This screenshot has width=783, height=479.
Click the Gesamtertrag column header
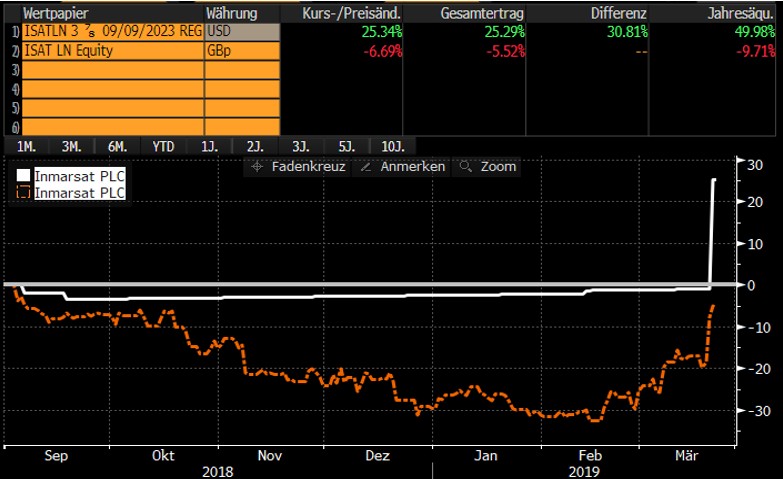[x=476, y=13]
